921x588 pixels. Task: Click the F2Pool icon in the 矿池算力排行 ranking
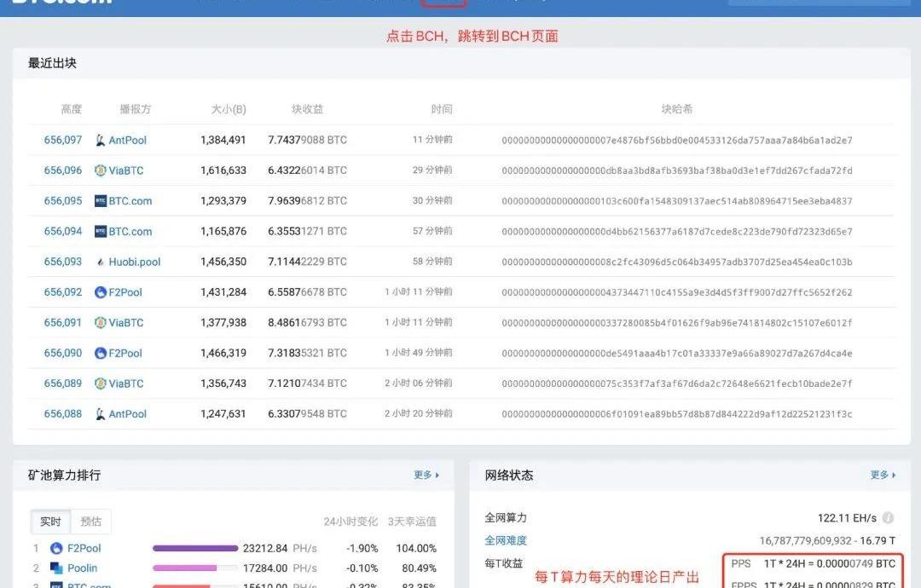pos(56,549)
